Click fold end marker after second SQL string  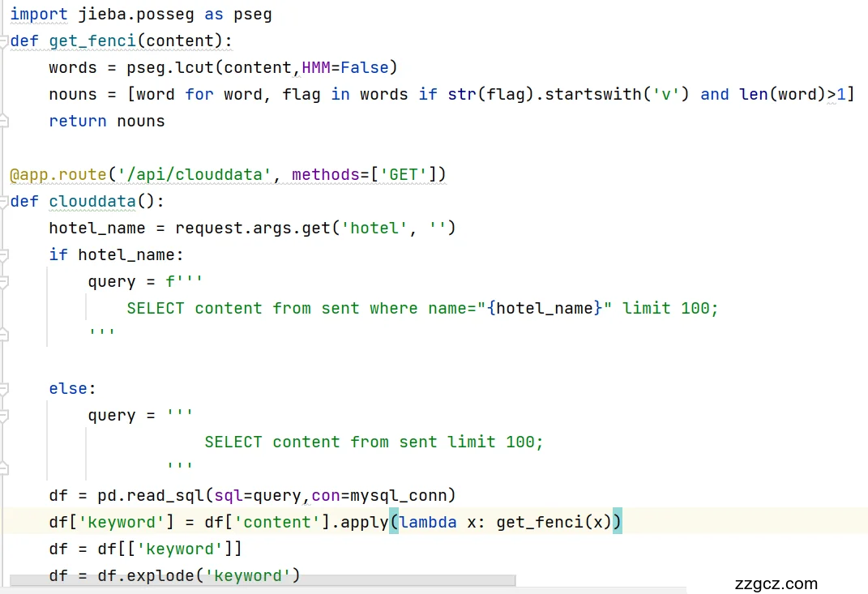pyautogui.click(x=4, y=468)
